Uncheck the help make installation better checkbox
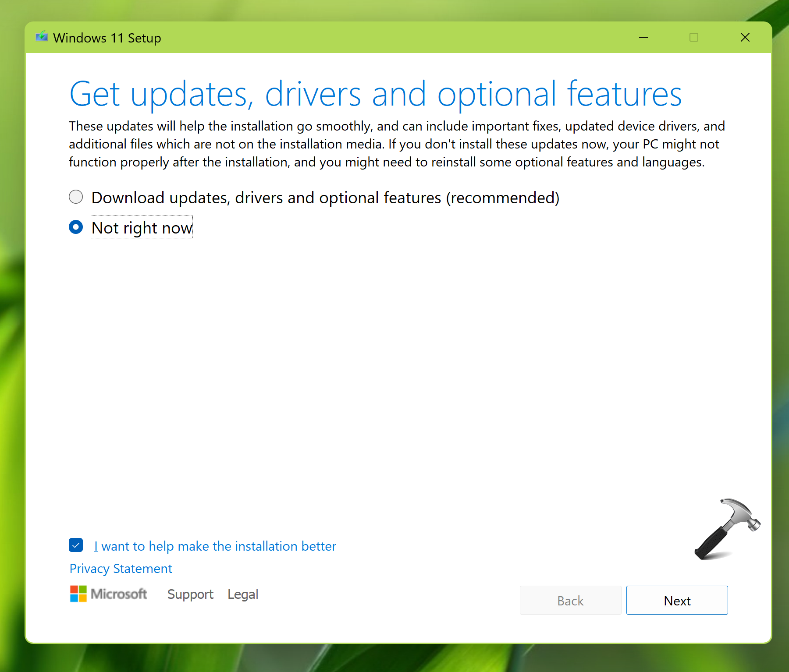789x672 pixels. point(76,545)
